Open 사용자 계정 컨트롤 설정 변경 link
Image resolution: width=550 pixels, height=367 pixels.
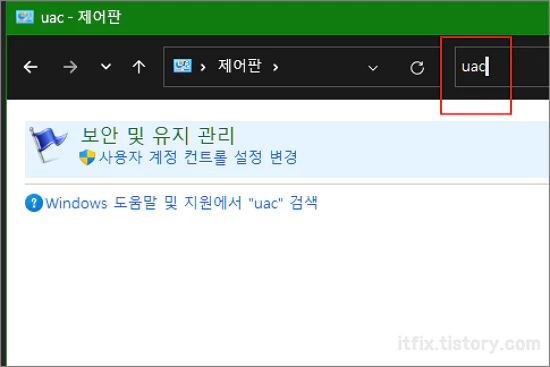198,157
